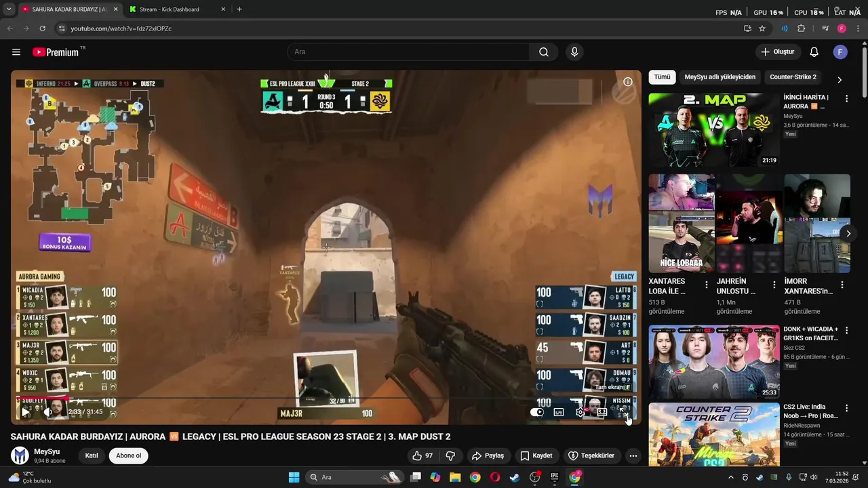Go back in browser history
This screenshot has width=868, height=488.
pos(10,28)
